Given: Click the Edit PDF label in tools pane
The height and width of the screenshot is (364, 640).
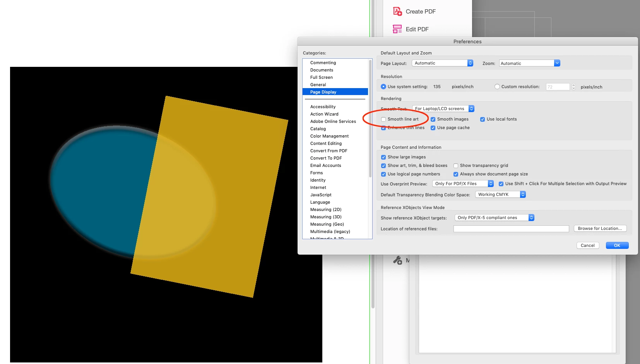Looking at the screenshot, I should [417, 29].
